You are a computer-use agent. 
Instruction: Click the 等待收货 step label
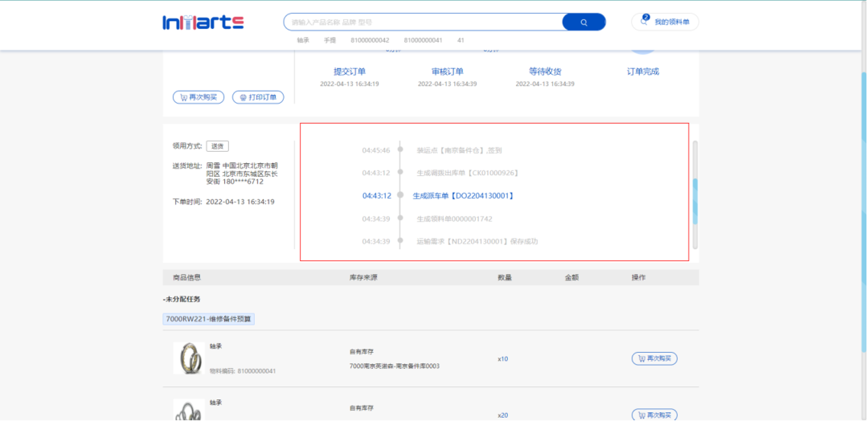[x=545, y=72]
